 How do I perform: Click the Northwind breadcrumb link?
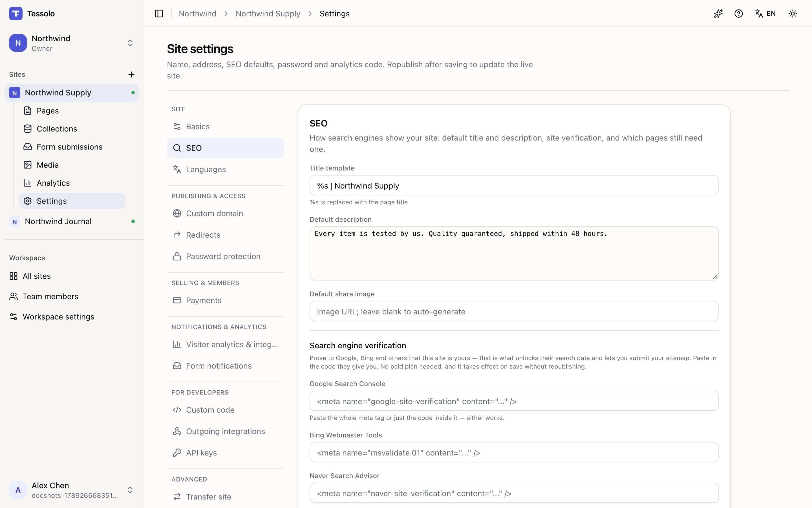point(197,14)
